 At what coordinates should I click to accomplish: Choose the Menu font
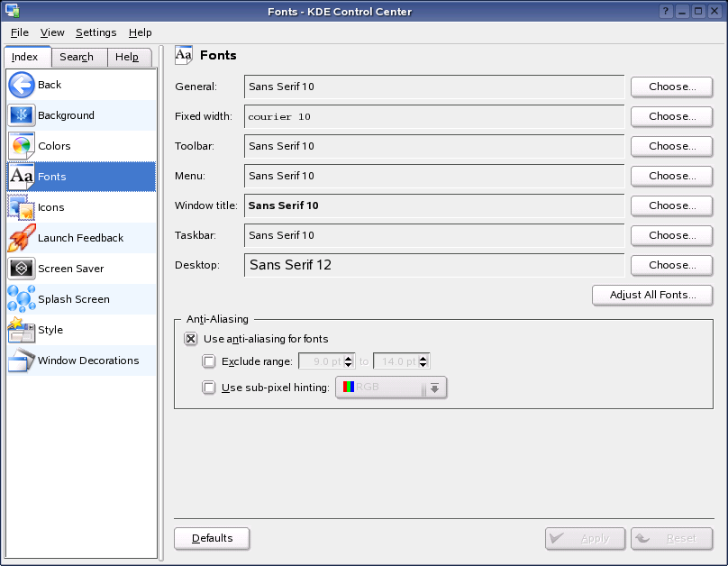671,176
